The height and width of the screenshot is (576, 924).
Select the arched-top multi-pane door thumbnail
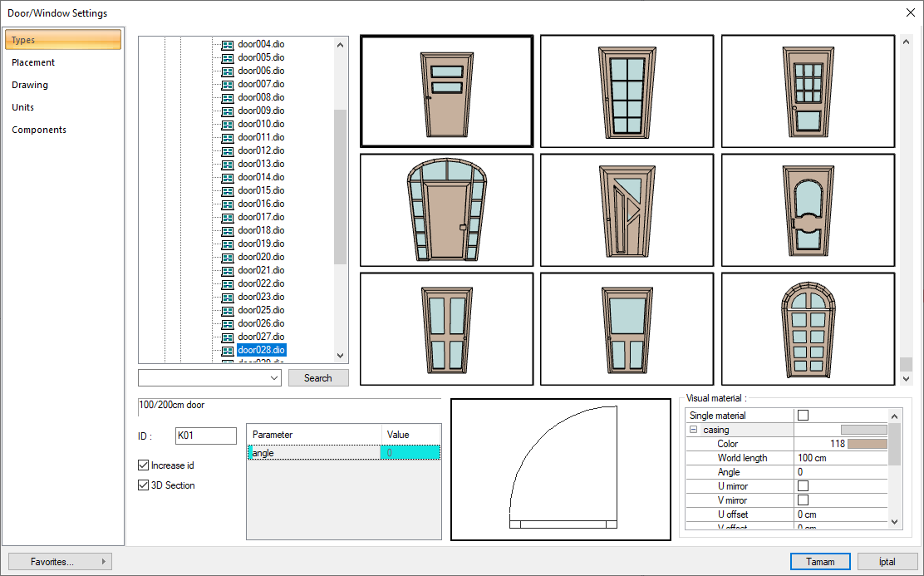(808, 328)
